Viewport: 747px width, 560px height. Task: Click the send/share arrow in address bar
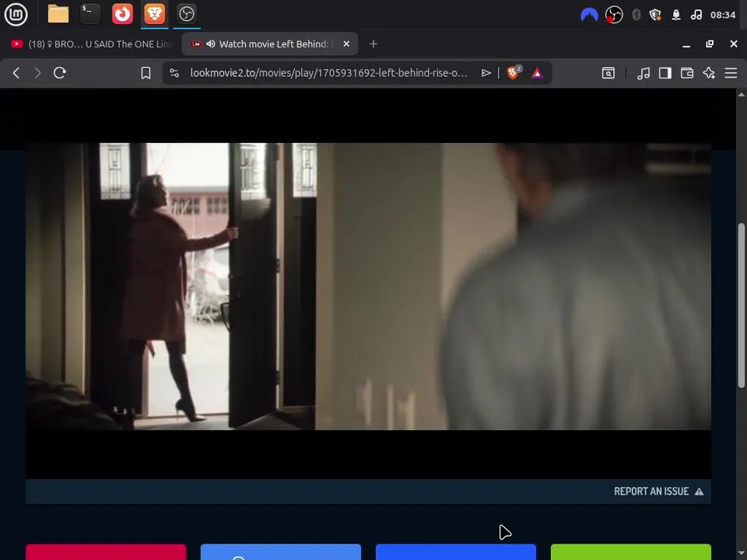point(486,73)
